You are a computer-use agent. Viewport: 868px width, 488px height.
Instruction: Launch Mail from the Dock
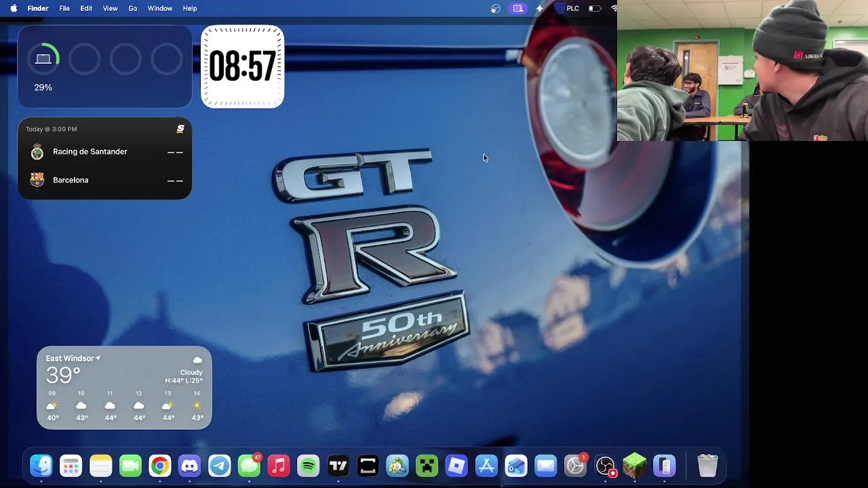click(546, 466)
